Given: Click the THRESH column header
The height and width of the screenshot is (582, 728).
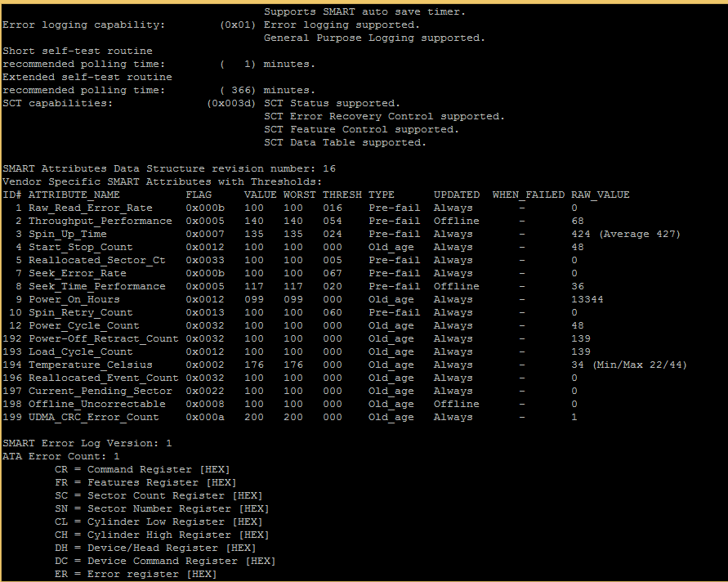Looking at the screenshot, I should (342, 195).
